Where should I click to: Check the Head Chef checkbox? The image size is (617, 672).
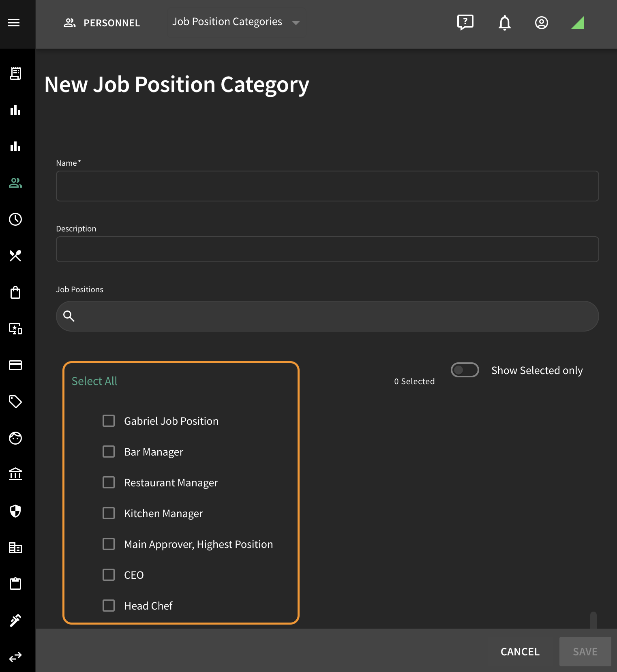[x=109, y=606]
